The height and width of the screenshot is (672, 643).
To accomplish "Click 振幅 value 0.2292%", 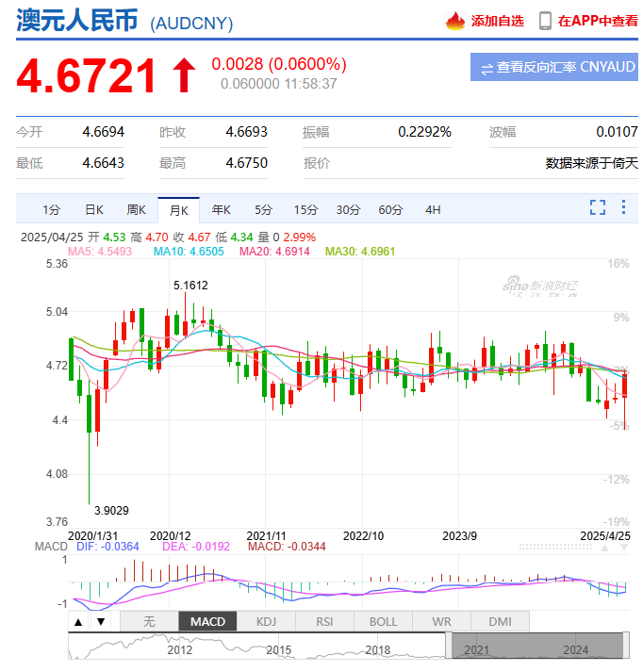I will pos(424,132).
